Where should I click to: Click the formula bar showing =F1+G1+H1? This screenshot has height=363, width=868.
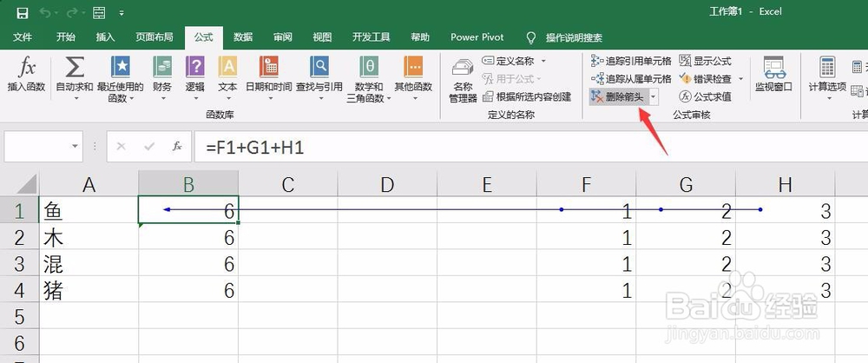point(531,147)
